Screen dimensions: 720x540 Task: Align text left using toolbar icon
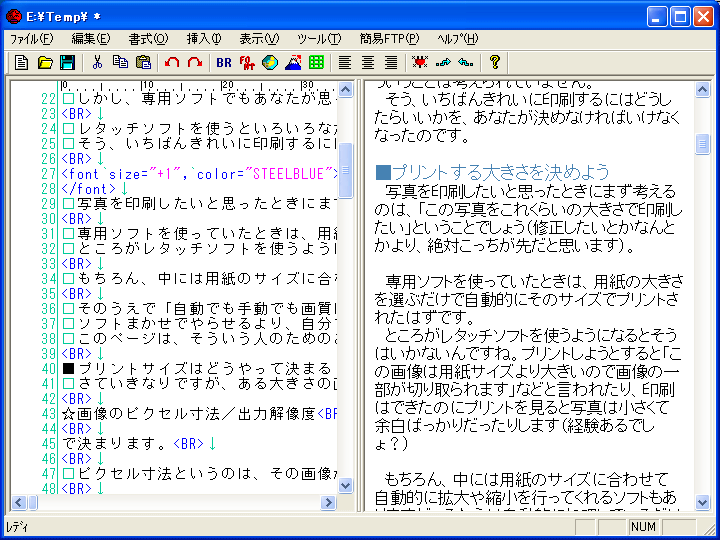point(345,62)
